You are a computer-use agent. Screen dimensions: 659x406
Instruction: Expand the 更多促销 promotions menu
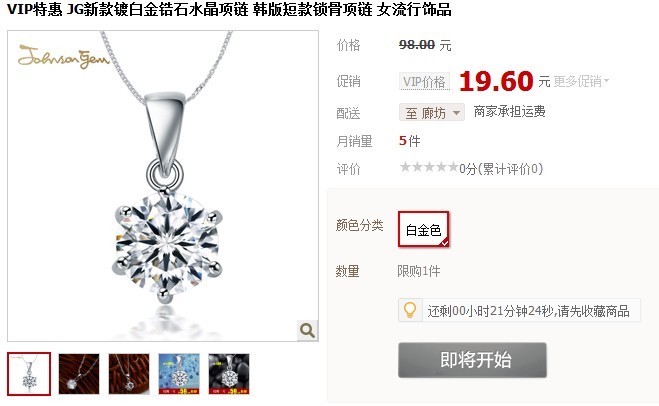point(581,81)
